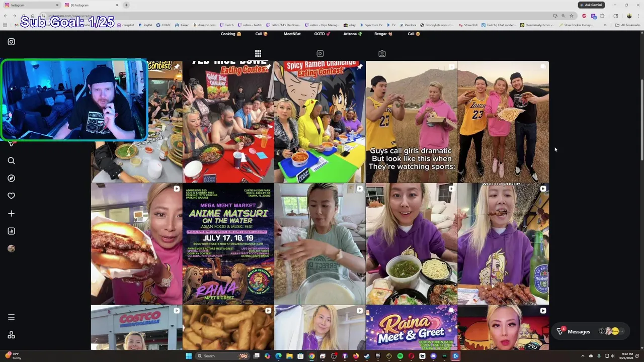
Task: Open the Raina Meet & Greet post
Action: click(x=412, y=328)
